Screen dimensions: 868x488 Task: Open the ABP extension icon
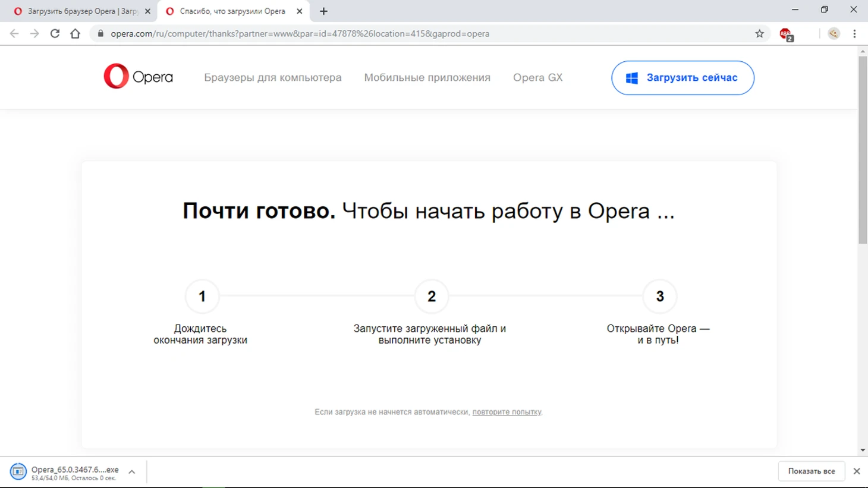(x=786, y=34)
